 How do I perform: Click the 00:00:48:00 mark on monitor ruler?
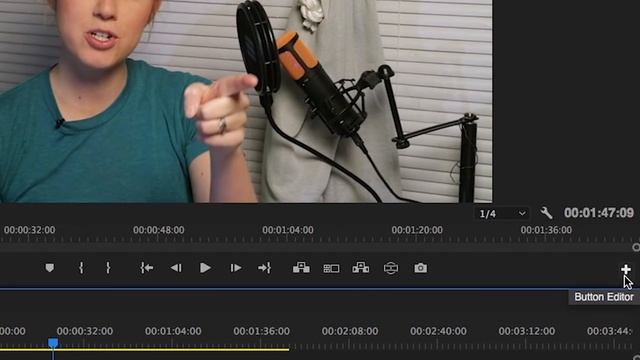click(x=158, y=230)
